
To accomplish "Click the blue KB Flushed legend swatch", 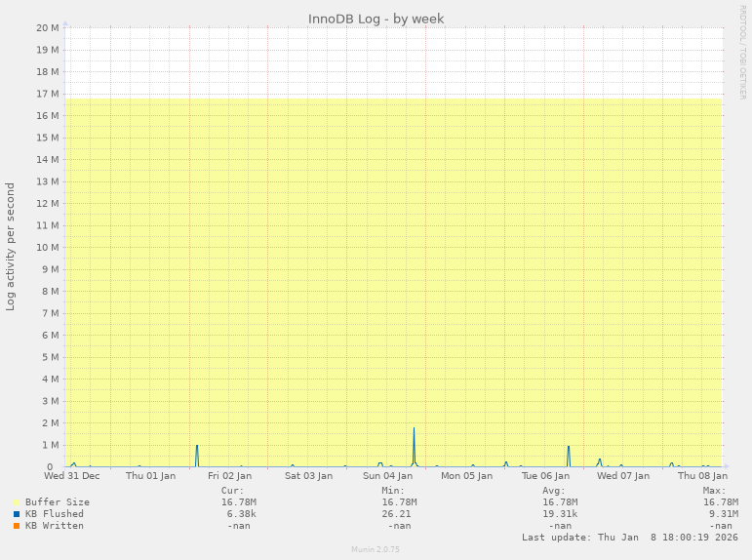I will 17,514.
